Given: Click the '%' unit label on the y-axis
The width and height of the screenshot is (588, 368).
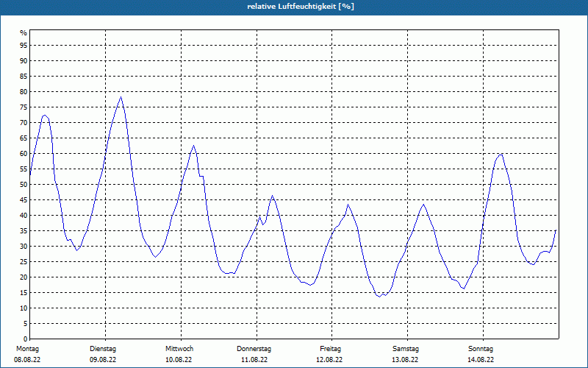Looking at the screenshot, I should click(24, 33).
